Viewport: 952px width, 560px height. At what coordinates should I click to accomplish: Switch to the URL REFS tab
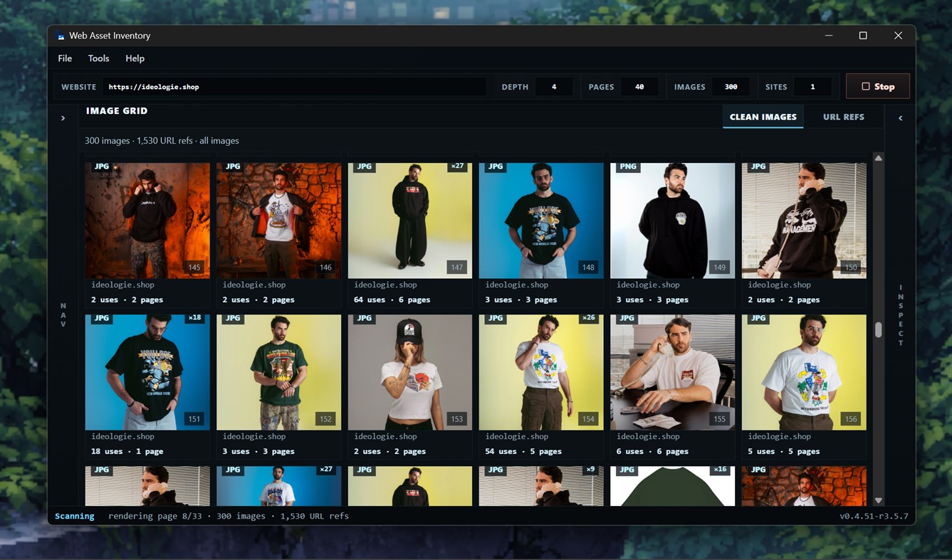click(843, 117)
